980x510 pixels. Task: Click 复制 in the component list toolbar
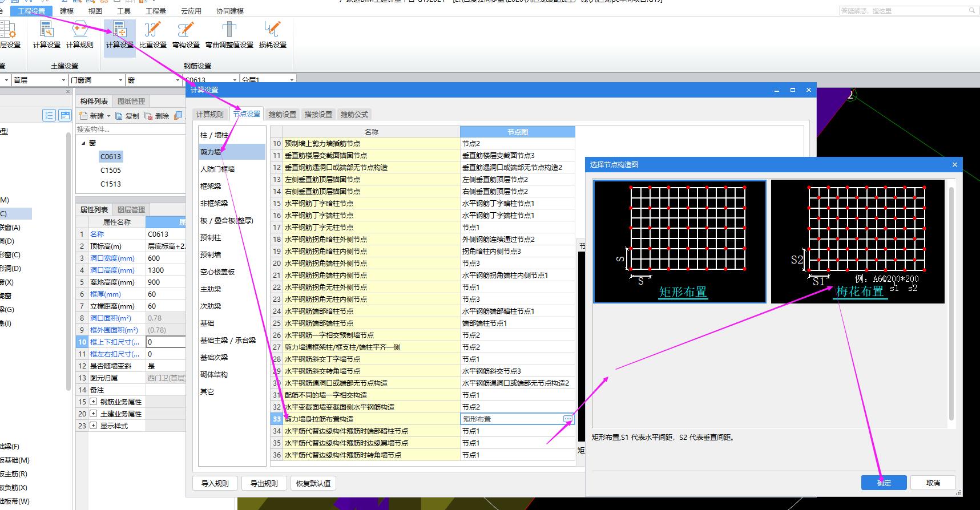click(127, 116)
